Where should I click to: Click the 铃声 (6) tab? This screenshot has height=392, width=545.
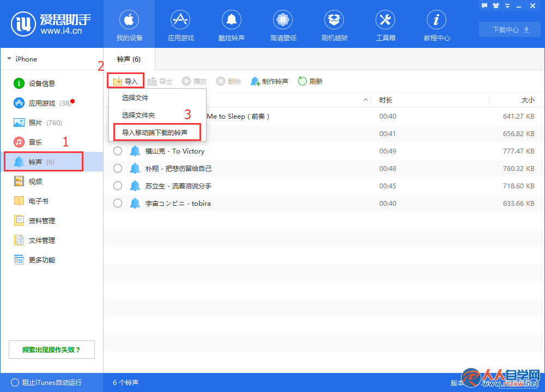click(129, 59)
